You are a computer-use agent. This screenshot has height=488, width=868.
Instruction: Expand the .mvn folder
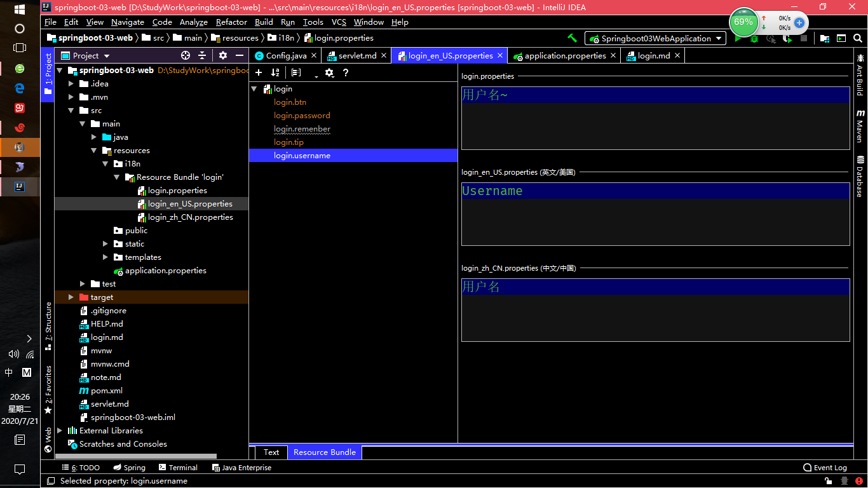tap(71, 97)
